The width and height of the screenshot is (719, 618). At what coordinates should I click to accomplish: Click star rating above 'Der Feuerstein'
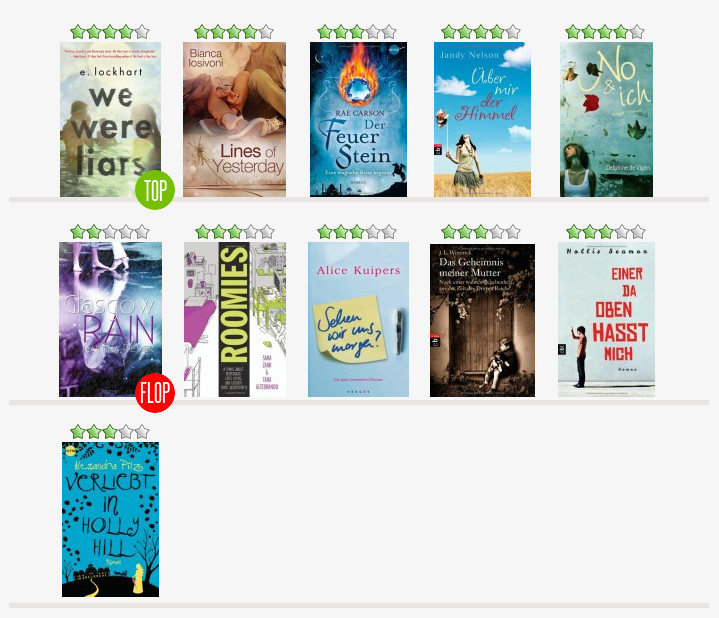(357, 32)
